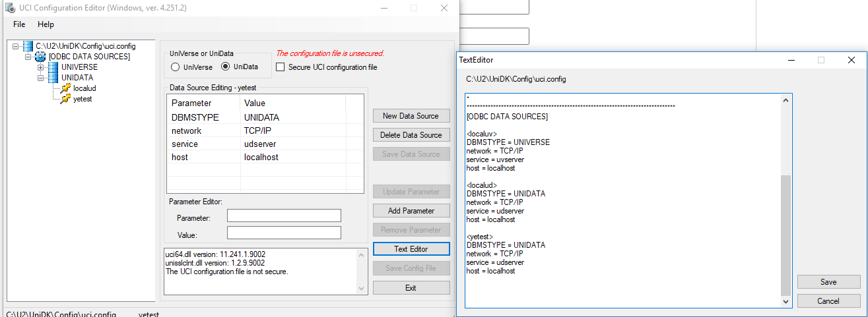Screen dimensions: 868x317
Task: Open the Help menu
Action: (x=46, y=24)
